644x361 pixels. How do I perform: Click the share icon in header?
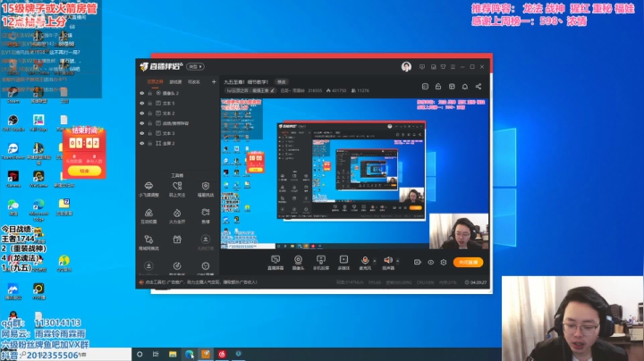click(x=479, y=87)
